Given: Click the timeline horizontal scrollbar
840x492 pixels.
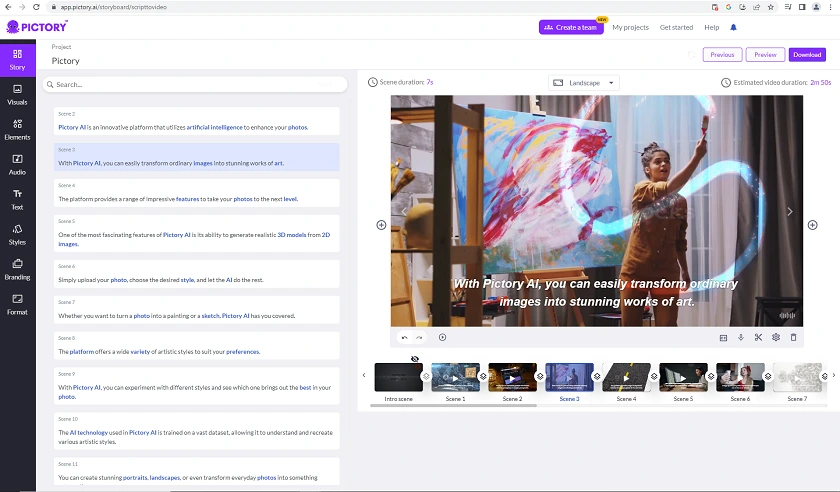Looking at the screenshot, I should [x=453, y=406].
